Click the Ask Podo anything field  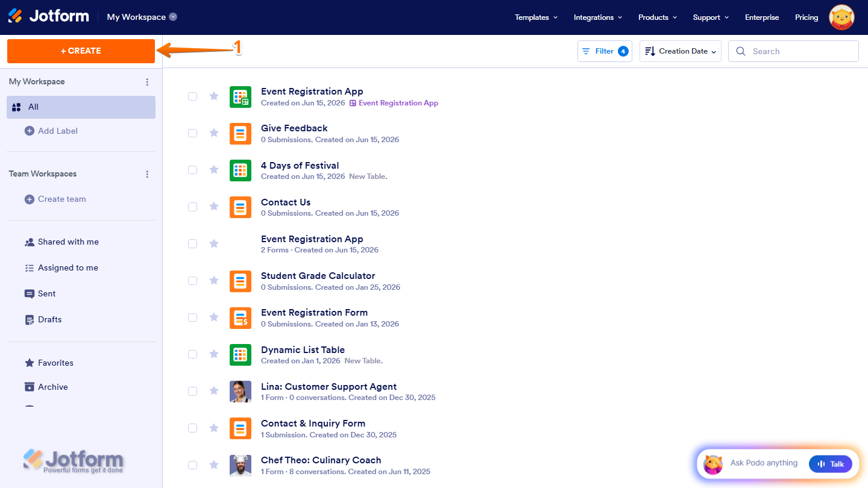click(x=764, y=463)
